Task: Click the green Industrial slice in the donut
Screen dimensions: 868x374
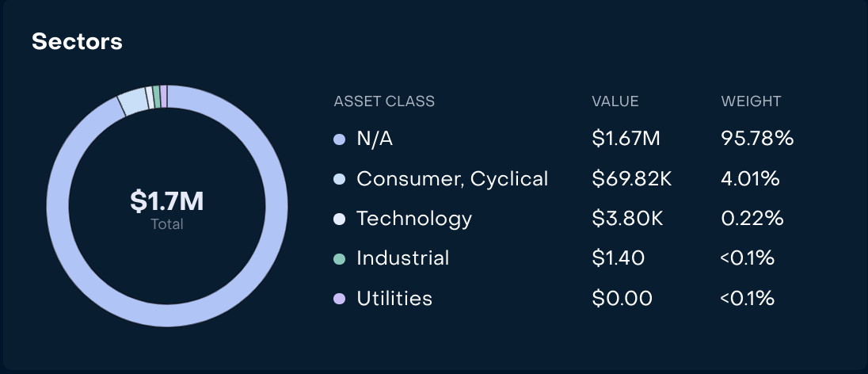Action: pos(158,96)
